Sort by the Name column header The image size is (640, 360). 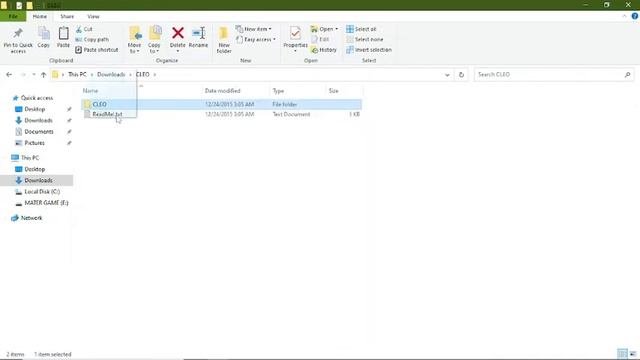pos(90,91)
